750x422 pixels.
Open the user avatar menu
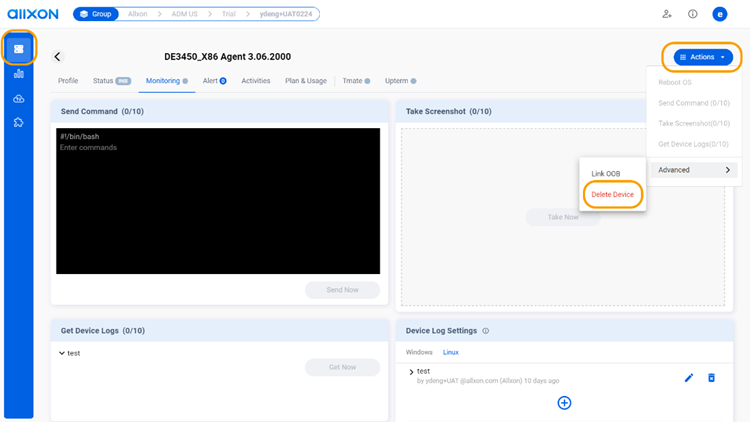(x=719, y=14)
